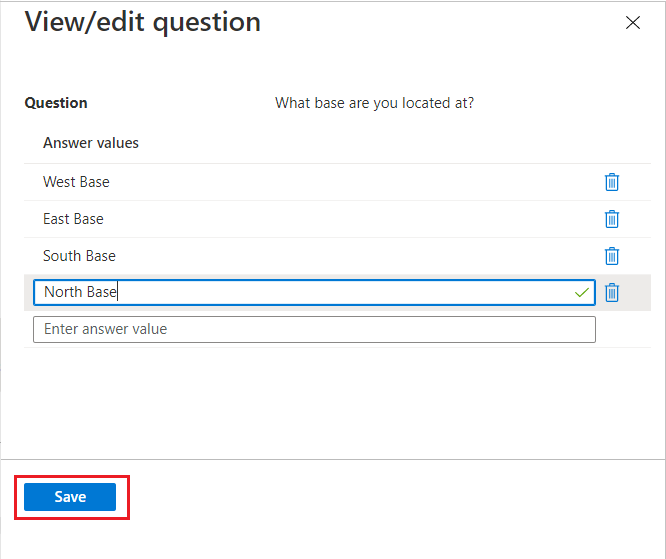Delete the North Base answer
The height and width of the screenshot is (559, 666).
tap(612, 292)
